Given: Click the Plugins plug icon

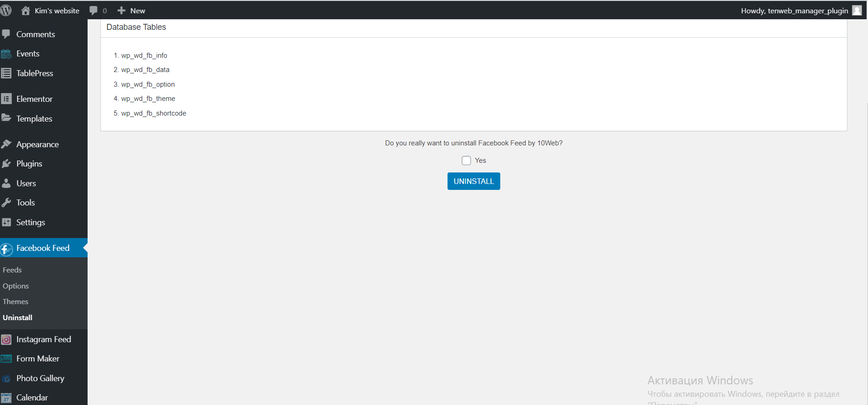Looking at the screenshot, I should point(6,164).
